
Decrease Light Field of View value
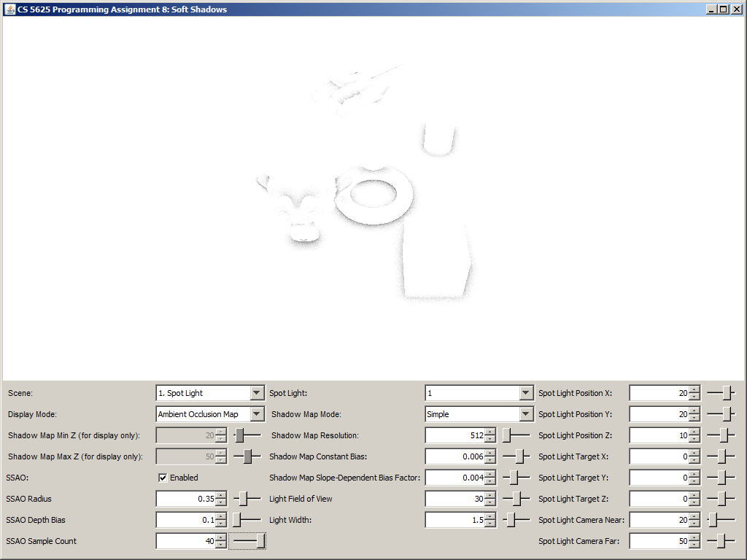[x=489, y=502]
